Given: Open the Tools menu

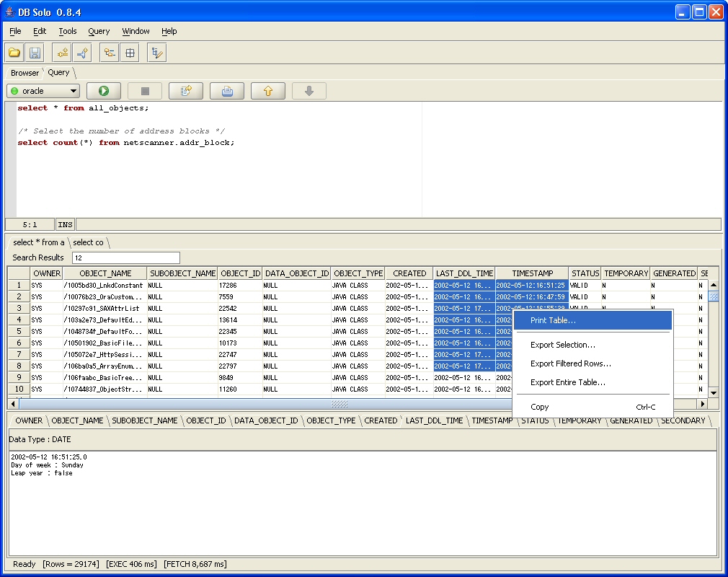Looking at the screenshot, I should 67,31.
